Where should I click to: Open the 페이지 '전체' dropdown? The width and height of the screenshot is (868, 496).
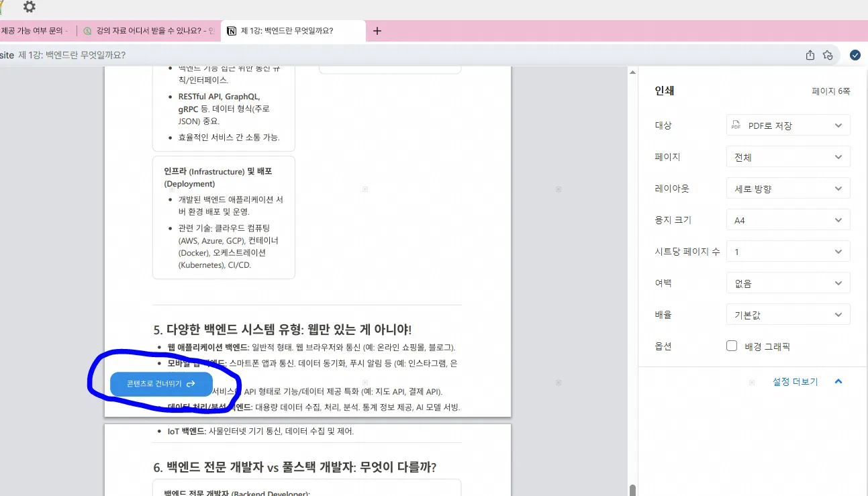788,157
